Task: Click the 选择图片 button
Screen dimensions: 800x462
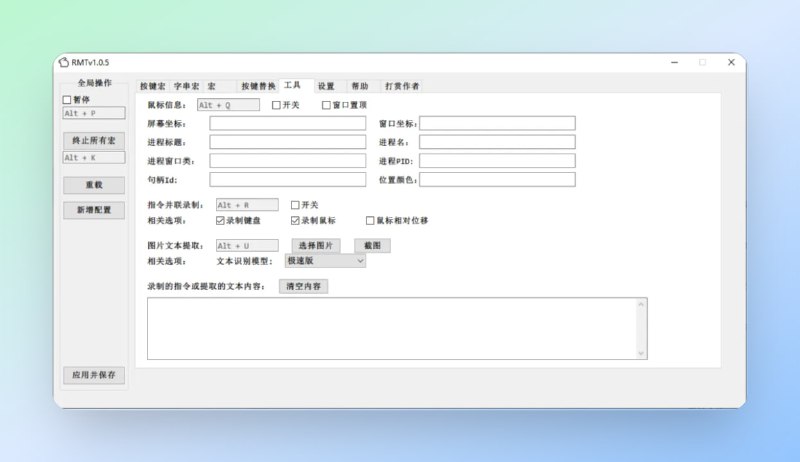Action: pyautogui.click(x=316, y=246)
